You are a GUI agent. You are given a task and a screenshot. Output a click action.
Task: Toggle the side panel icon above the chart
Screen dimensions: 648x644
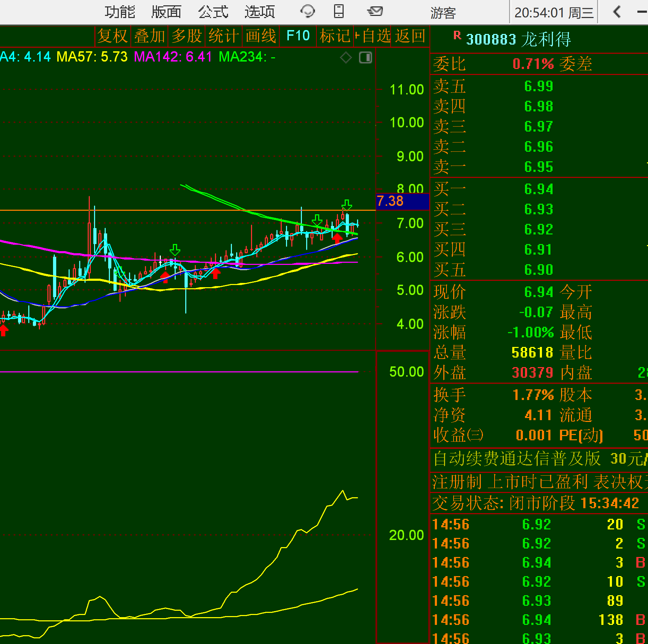366,57
